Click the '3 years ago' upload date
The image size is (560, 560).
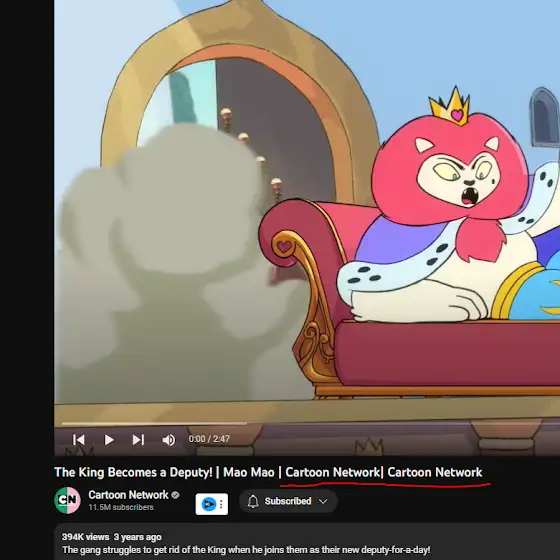tap(138, 537)
